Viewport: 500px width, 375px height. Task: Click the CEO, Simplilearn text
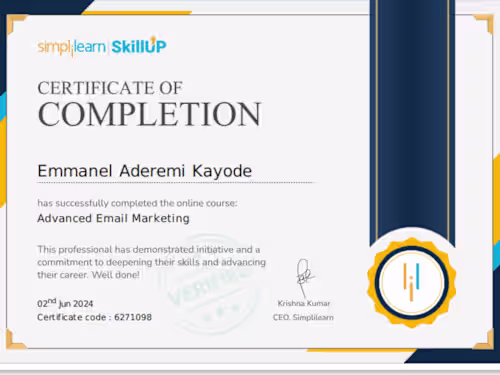[x=303, y=317]
